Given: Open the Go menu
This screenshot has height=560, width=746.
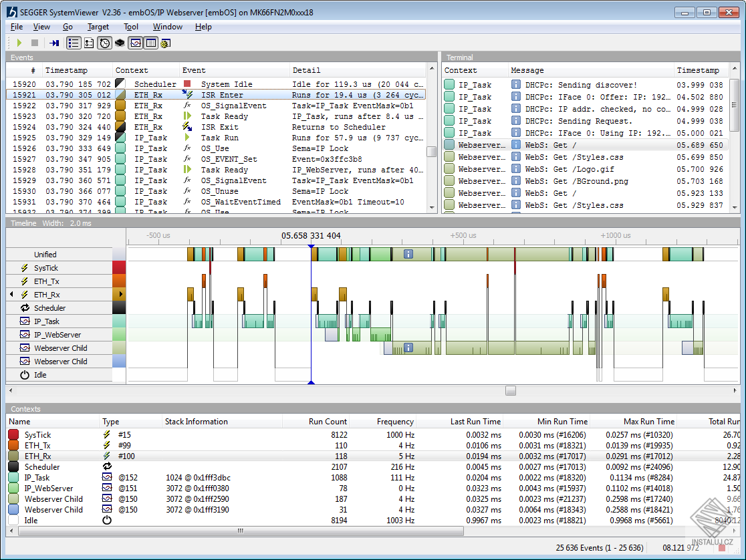Looking at the screenshot, I should [x=68, y=27].
